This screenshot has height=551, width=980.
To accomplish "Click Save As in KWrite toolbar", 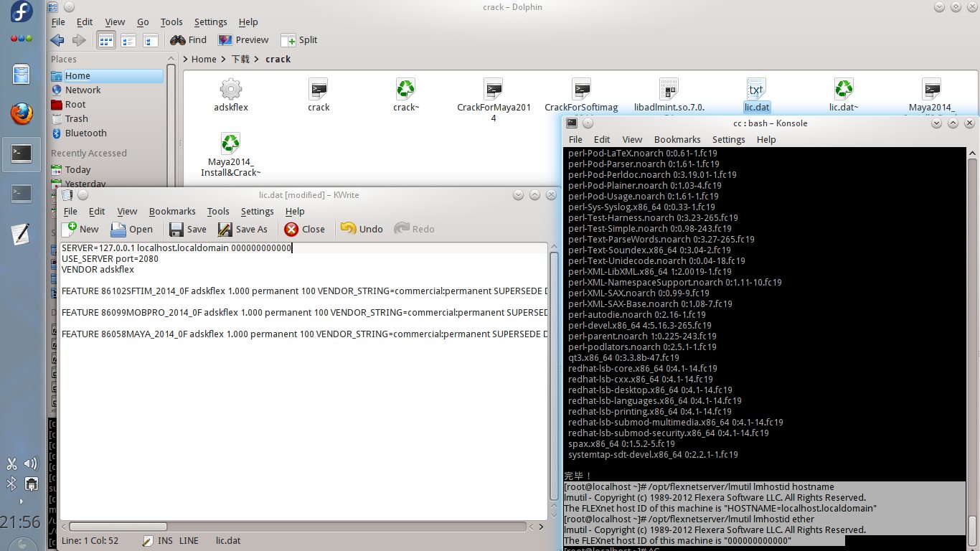I will click(x=242, y=230).
